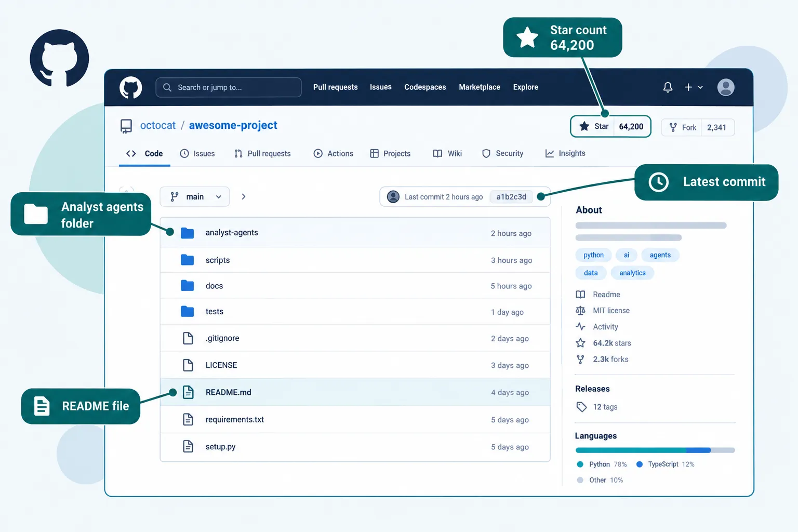Open the Actions tab
This screenshot has width=798, height=532.
[334, 154]
